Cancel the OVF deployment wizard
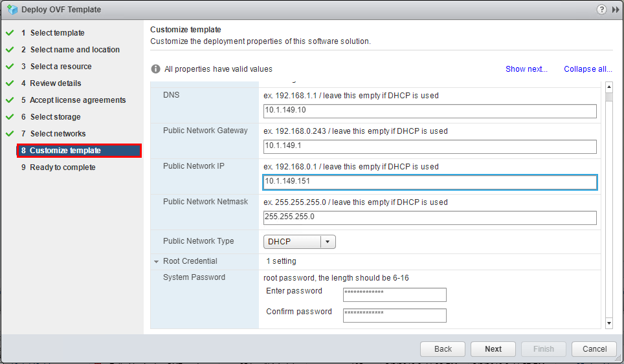 tap(594, 349)
